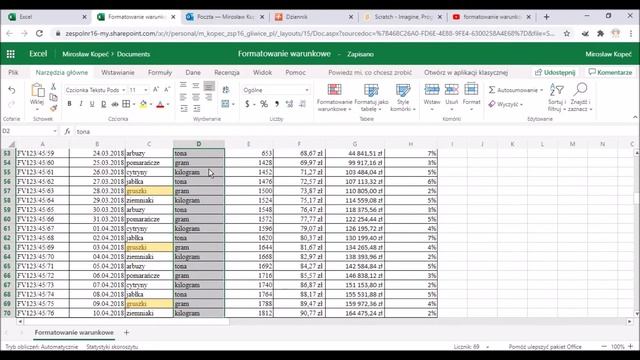Click the comma style icon
The width and height of the screenshot is (640, 360).
click(277, 104)
